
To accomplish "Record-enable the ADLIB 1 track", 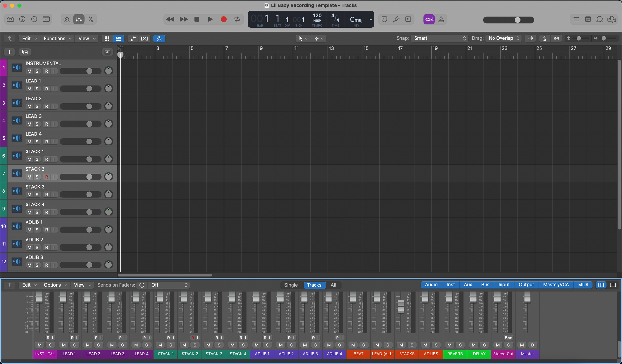I will coord(47,230).
